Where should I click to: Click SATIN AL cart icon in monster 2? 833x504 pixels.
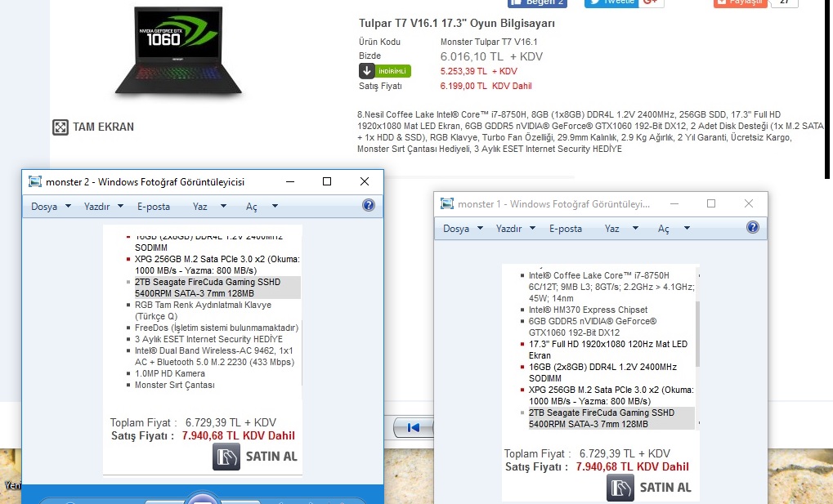[226, 457]
